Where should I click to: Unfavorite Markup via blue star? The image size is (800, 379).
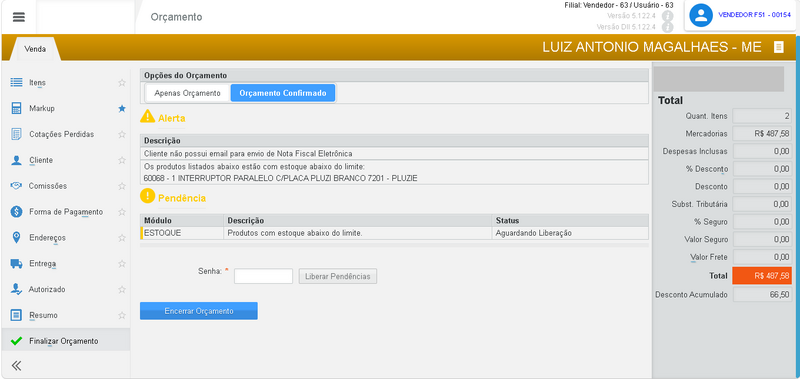(122, 108)
